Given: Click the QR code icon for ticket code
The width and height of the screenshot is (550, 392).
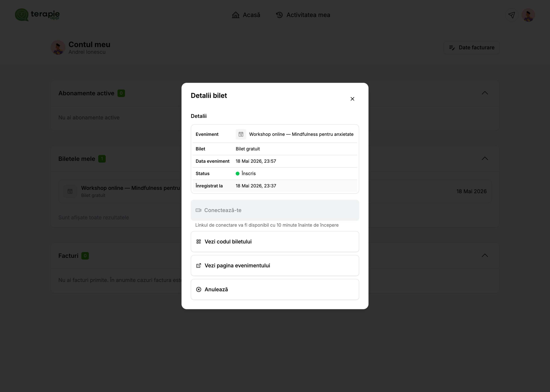Looking at the screenshot, I should (x=199, y=242).
